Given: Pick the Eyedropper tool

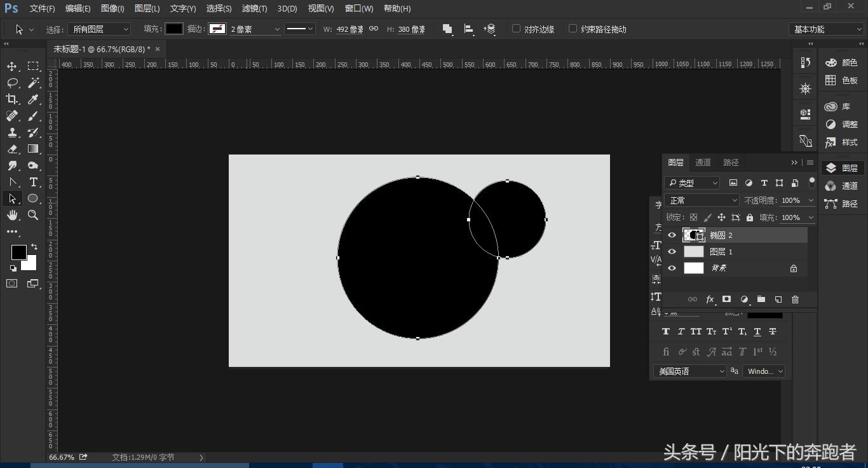Looking at the screenshot, I should pyautogui.click(x=33, y=99).
